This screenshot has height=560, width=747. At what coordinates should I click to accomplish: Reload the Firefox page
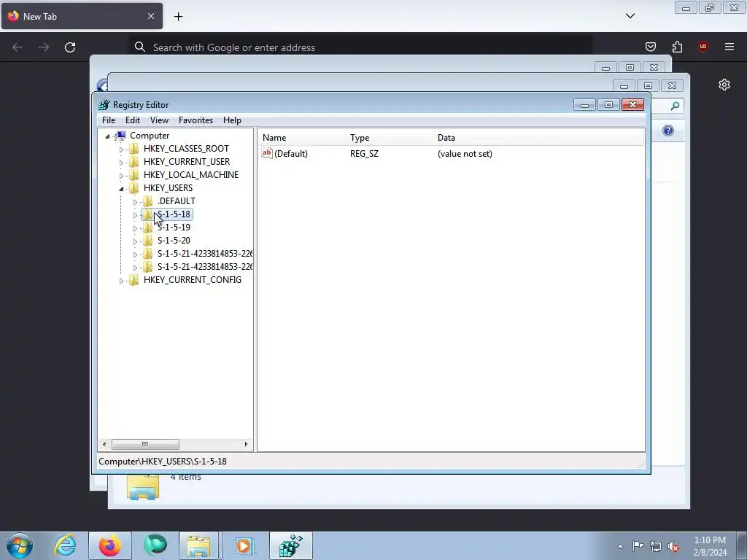click(70, 47)
